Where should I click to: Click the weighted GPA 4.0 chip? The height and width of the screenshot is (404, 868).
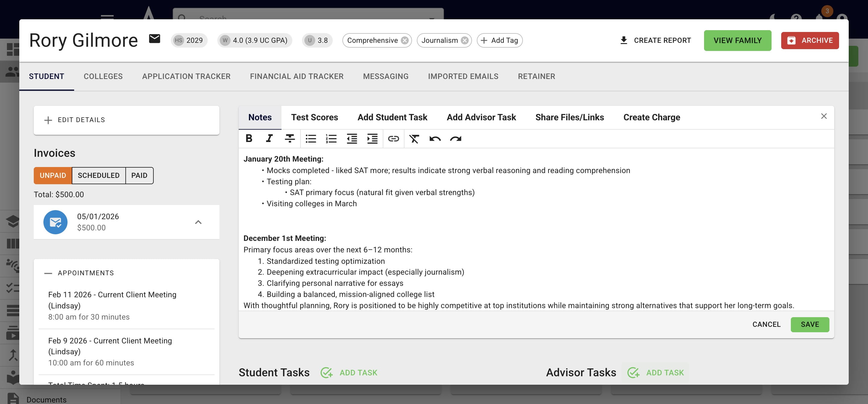(x=255, y=40)
